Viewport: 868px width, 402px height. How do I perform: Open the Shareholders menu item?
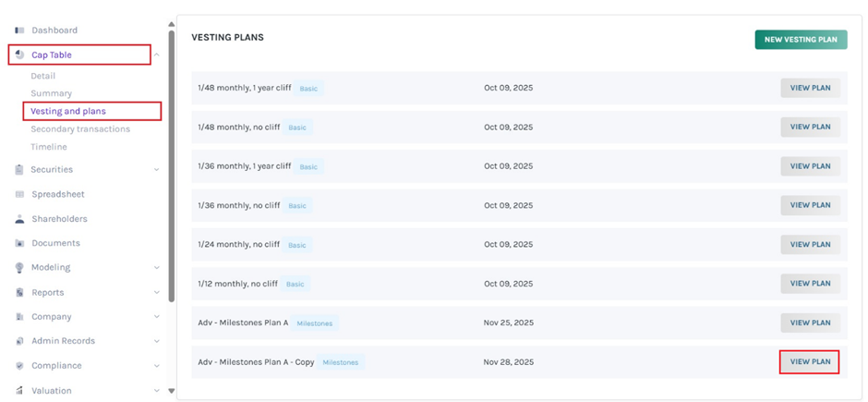[59, 219]
